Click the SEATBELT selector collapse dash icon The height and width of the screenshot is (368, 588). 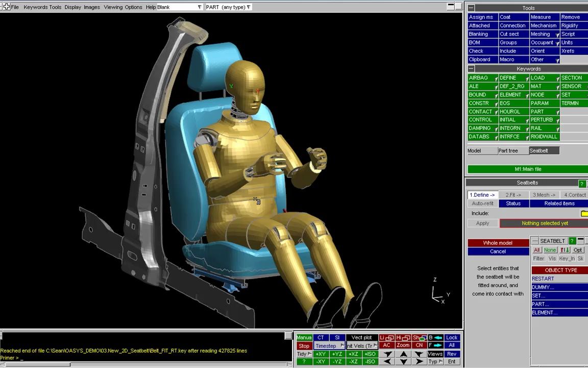coord(535,241)
